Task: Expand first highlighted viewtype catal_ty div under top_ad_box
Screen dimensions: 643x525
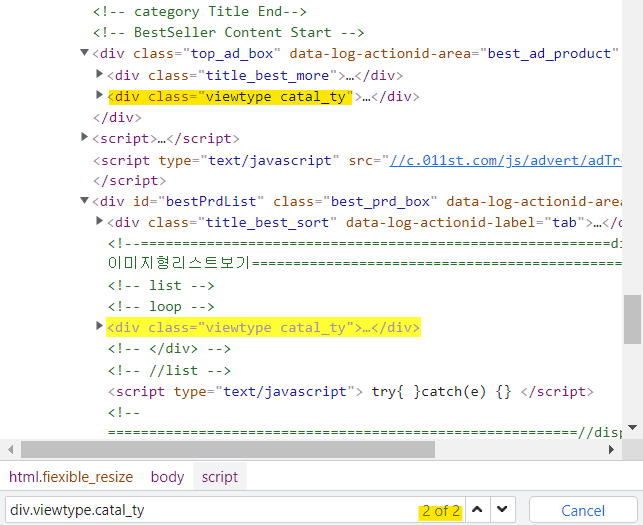Action: click(x=99, y=96)
